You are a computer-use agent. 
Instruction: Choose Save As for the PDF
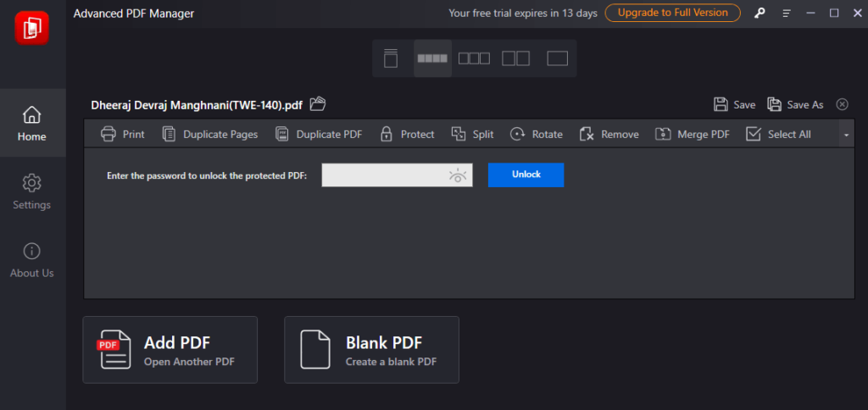[x=795, y=104]
